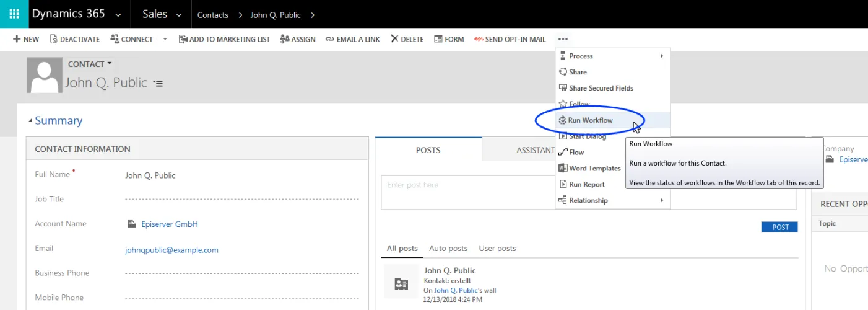Click the Deactivate contact icon
868x310 pixels.
click(x=53, y=39)
